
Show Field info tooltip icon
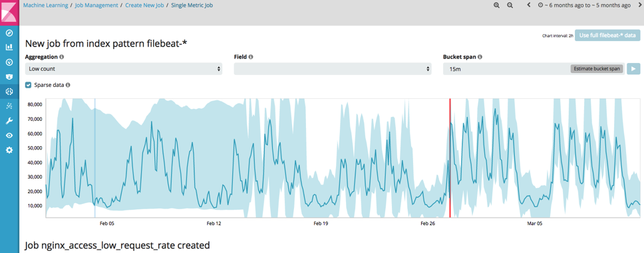pyautogui.click(x=251, y=57)
